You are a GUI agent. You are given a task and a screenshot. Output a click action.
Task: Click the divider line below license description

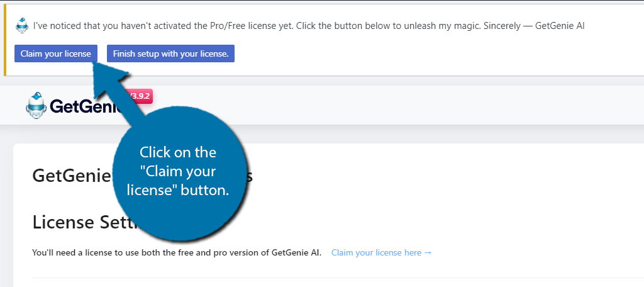[338, 278]
